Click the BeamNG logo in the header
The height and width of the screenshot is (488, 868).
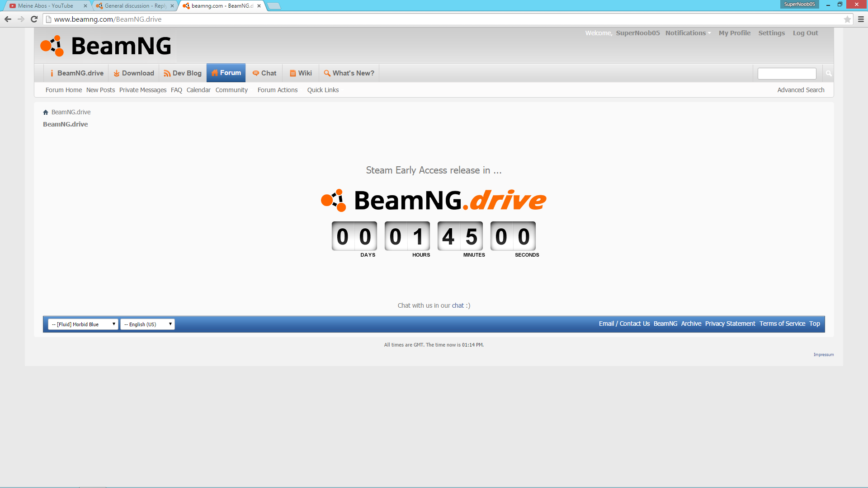[x=106, y=46]
